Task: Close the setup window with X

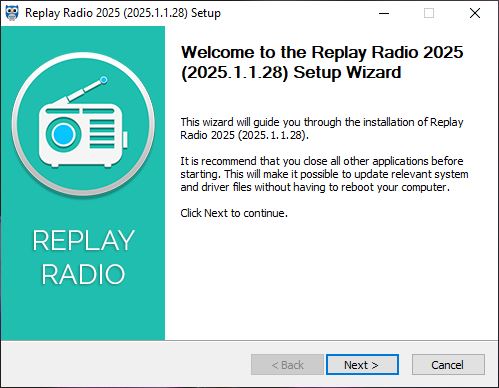Action: click(x=475, y=13)
